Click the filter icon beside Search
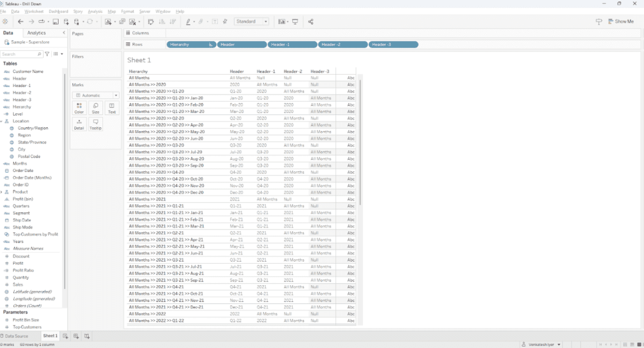This screenshot has height=348, width=644. [x=47, y=54]
